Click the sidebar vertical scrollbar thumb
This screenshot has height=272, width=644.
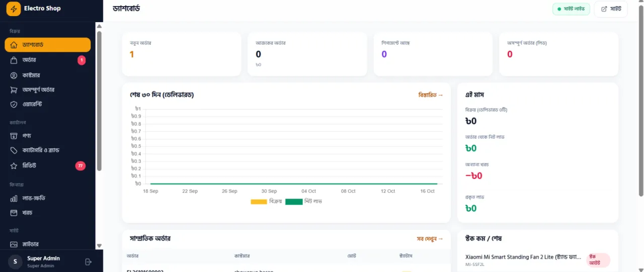point(99,101)
